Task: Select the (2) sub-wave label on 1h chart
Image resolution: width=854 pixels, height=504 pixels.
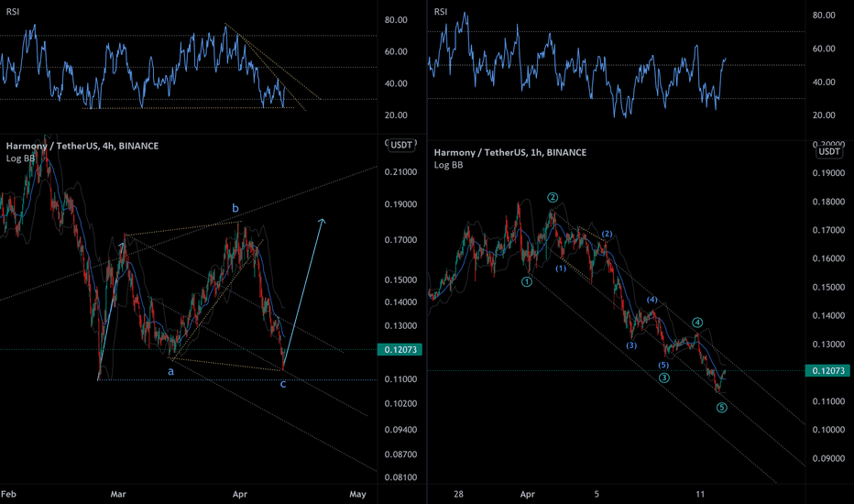Action: 607,235
